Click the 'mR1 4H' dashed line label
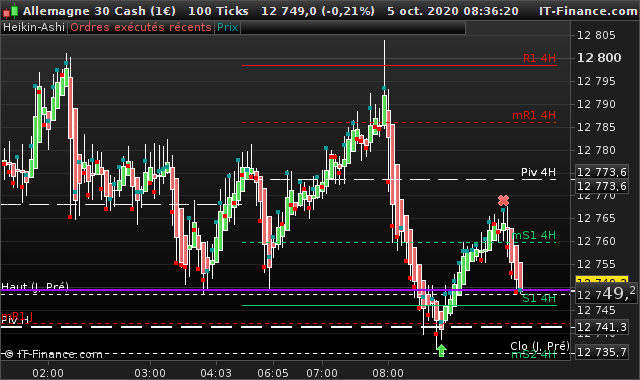The width and height of the screenshot is (640, 380). 534,116
